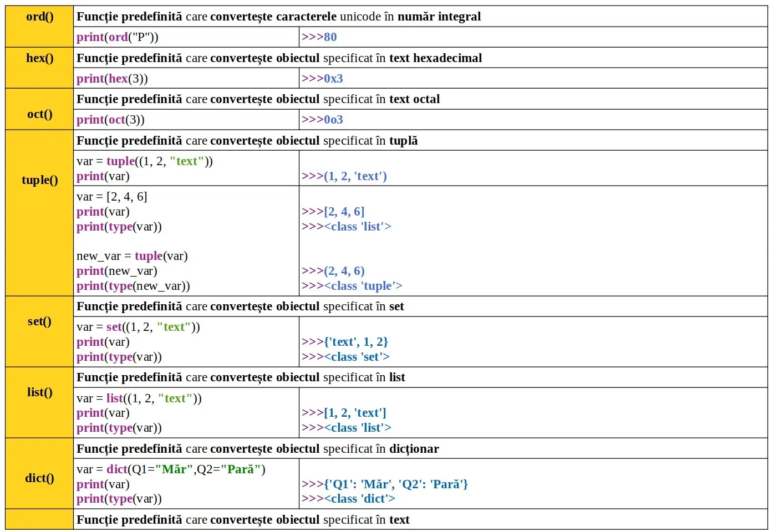Click the oct() label in yellow column
778x532 pixels.
39,114
